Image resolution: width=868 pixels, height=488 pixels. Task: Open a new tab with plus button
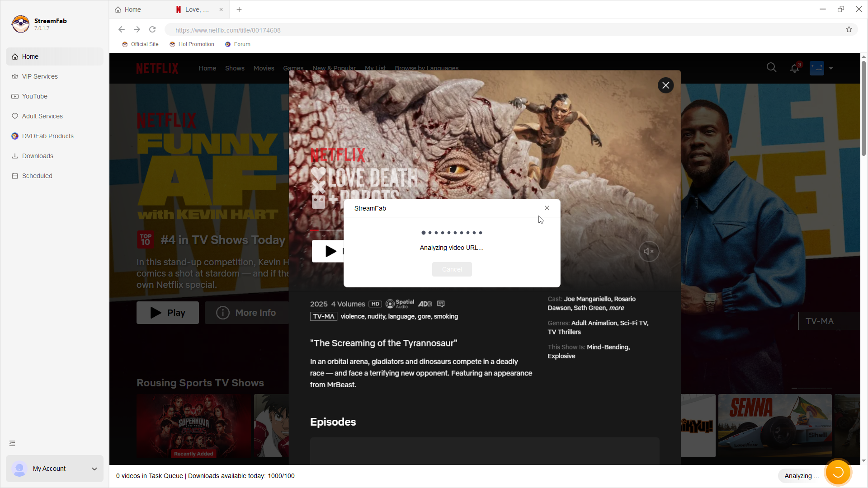[x=239, y=9]
